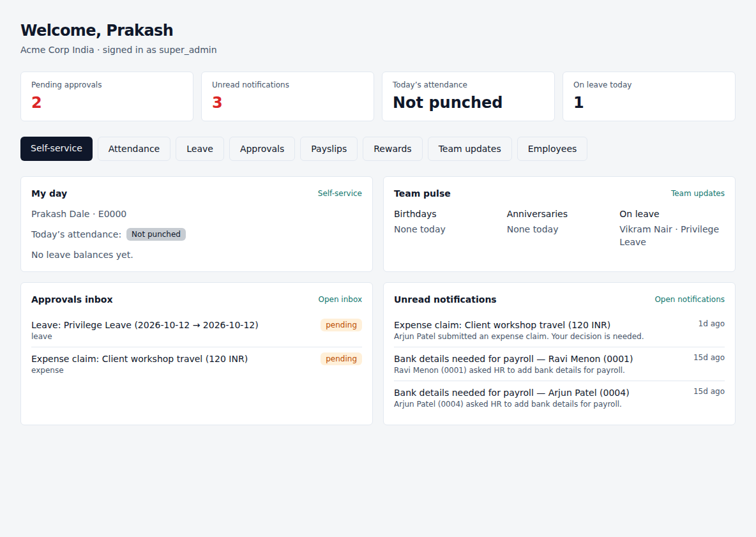Click the pending badge on the Privilege Leave row
Viewport: 756px width, 537px height.
342,325
